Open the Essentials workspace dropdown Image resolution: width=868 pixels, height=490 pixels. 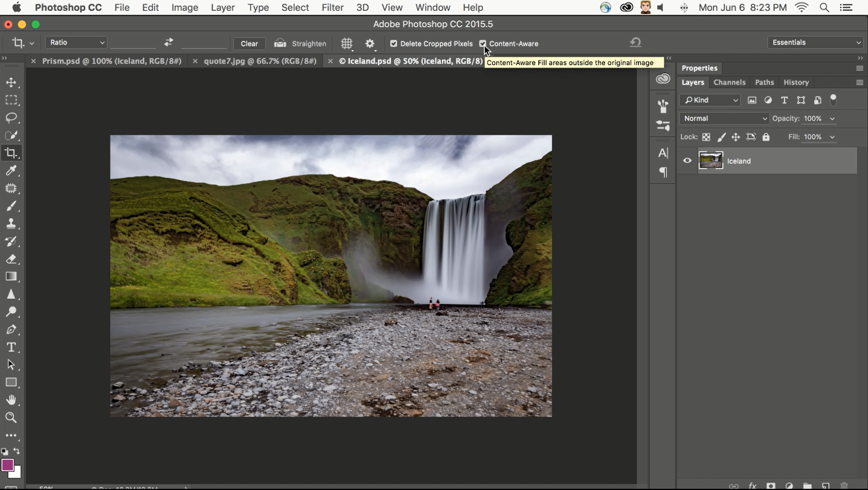(815, 42)
